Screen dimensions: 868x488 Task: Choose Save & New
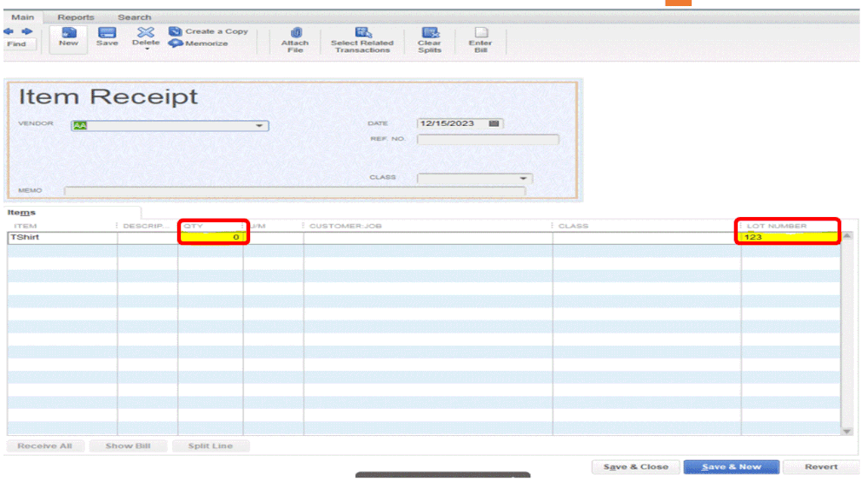[732, 467]
